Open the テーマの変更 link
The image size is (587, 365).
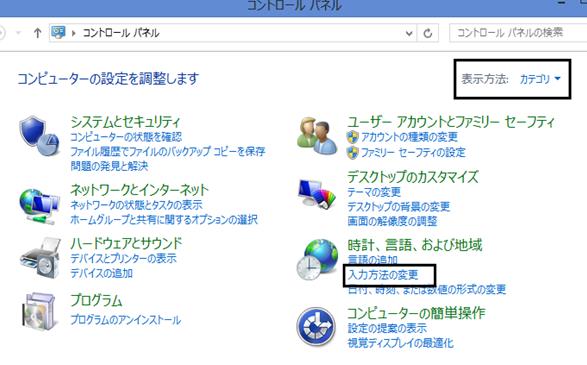coord(374,192)
